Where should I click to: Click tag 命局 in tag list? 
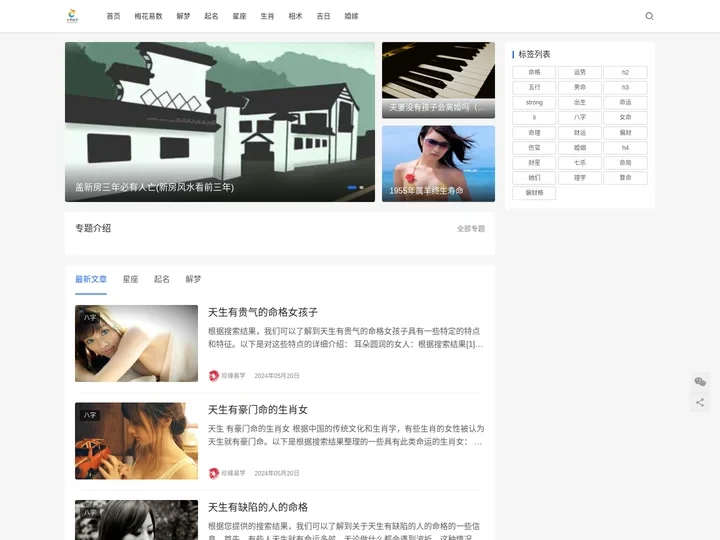point(625,163)
